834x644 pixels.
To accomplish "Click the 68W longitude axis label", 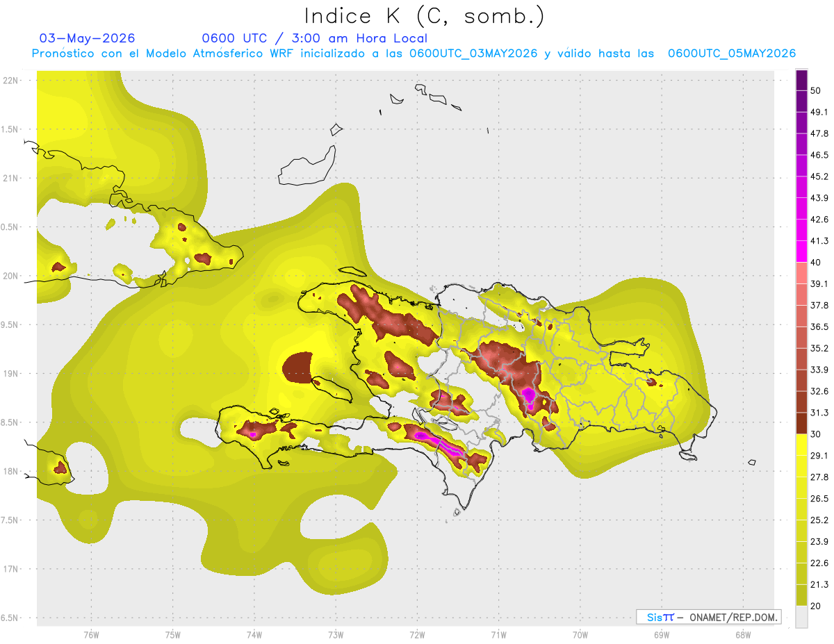I will (x=743, y=634).
